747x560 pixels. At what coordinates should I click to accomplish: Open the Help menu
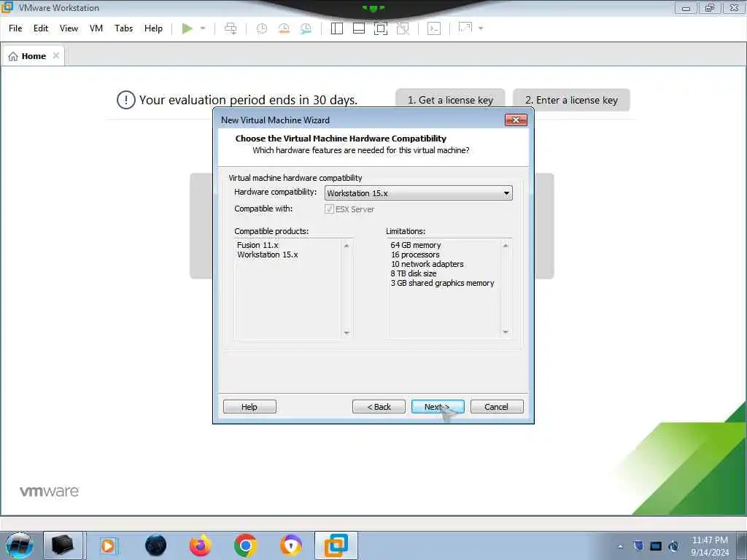153,28
